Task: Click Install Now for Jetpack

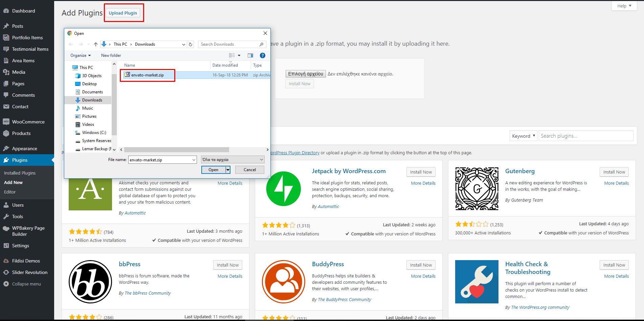Action: coord(421,172)
